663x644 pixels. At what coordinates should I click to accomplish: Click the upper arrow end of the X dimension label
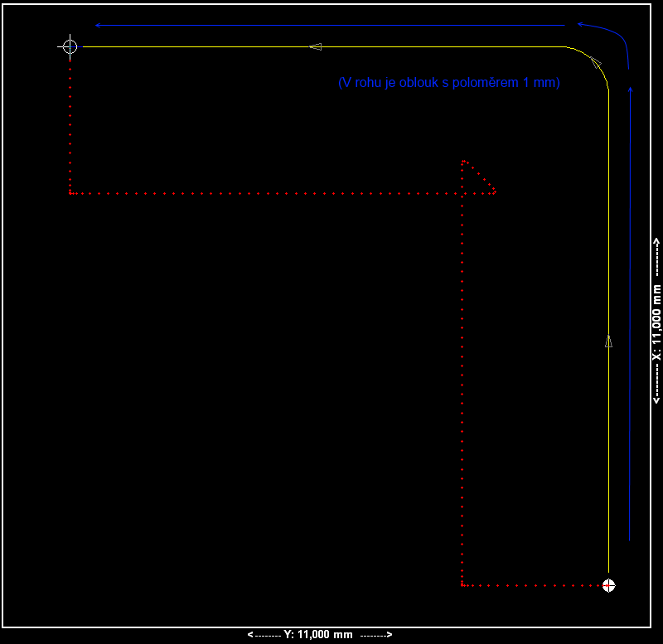pyautogui.click(x=656, y=241)
